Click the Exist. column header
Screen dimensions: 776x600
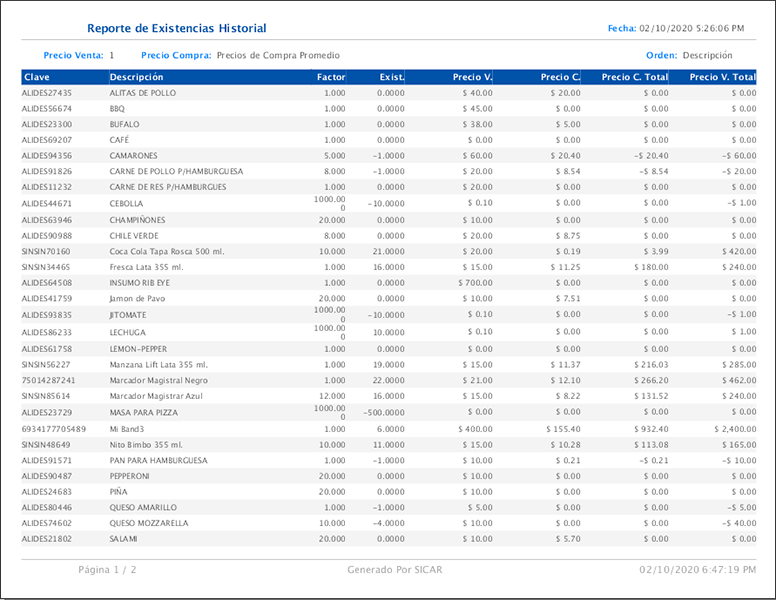(392, 77)
